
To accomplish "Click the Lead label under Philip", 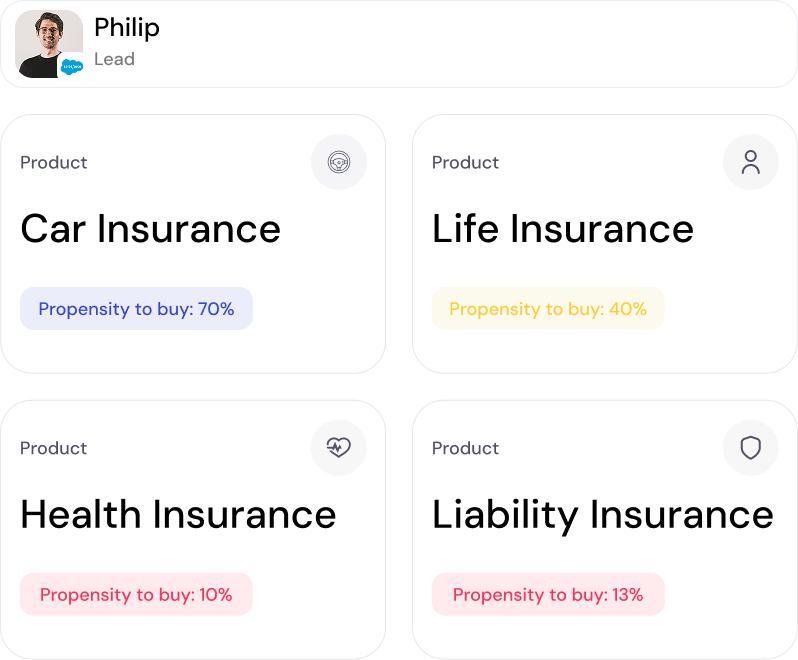I will pos(114,59).
